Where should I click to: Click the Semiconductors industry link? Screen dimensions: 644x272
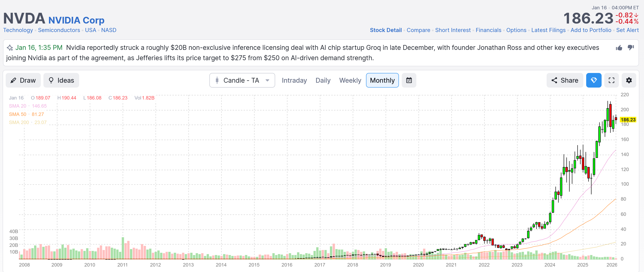(x=59, y=30)
